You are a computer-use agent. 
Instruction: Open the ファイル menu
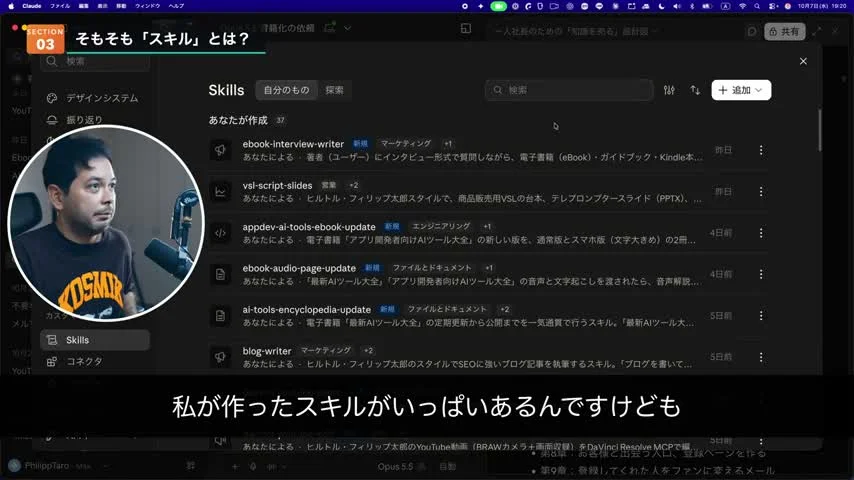[x=60, y=6]
